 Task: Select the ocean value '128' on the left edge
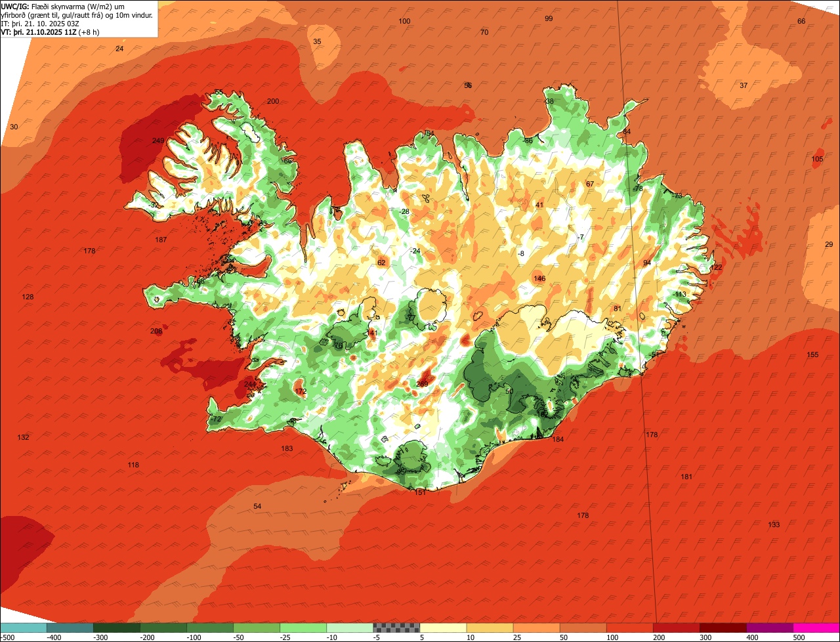[28, 297]
